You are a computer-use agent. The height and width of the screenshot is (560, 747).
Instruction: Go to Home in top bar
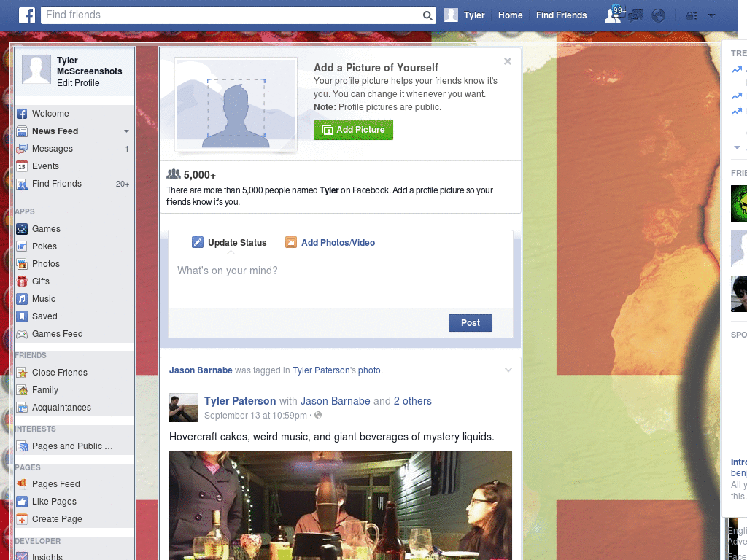510,15
